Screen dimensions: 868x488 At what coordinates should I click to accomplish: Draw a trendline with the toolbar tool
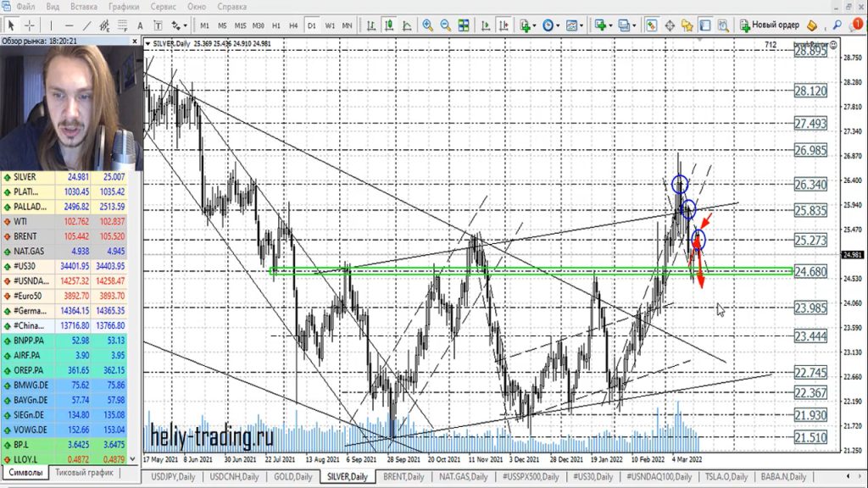point(88,25)
